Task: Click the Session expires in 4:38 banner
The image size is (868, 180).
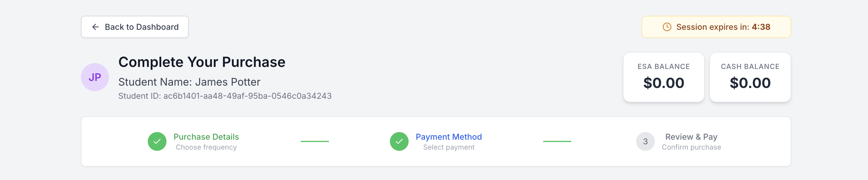Action: click(716, 27)
